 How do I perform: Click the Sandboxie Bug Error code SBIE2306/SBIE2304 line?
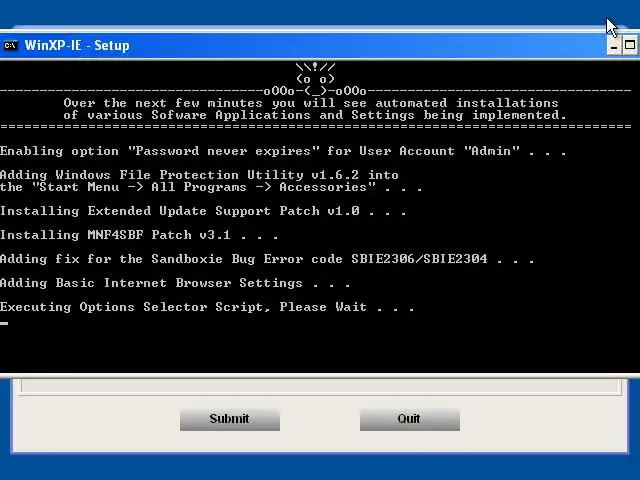[267, 259]
